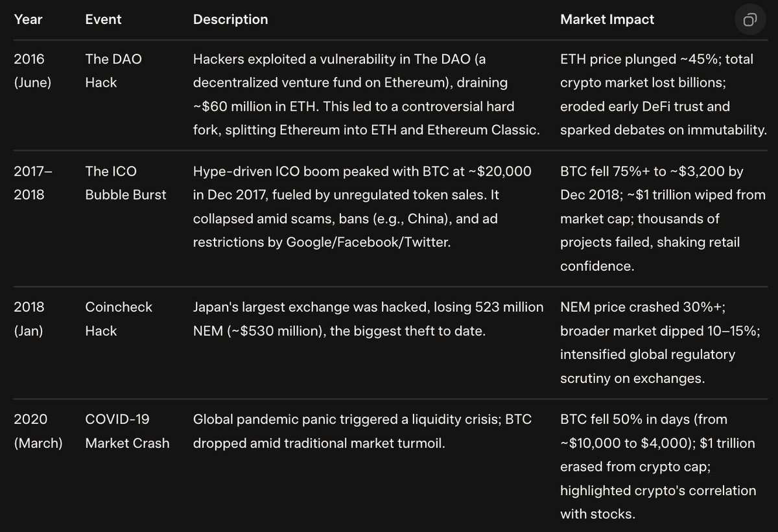Click the Market Impact column header
778x532 pixels.
(607, 19)
